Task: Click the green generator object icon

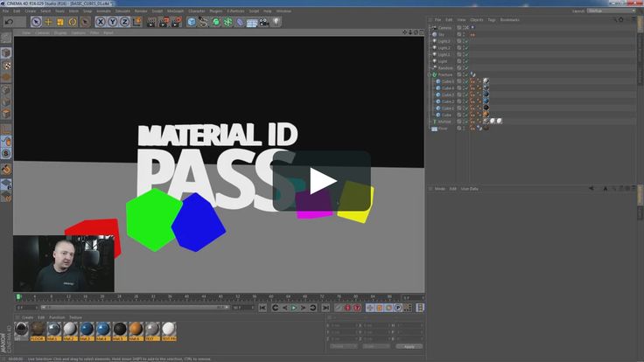Action: pos(215,22)
